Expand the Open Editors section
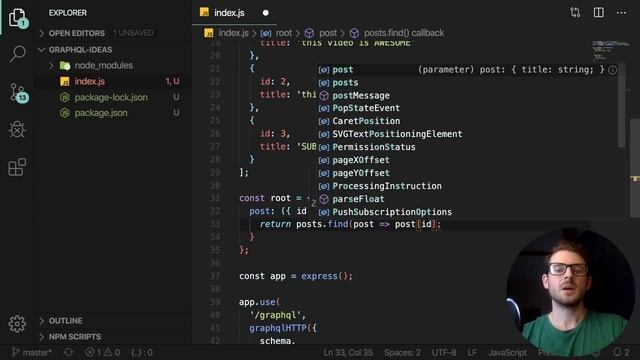 click(77, 33)
